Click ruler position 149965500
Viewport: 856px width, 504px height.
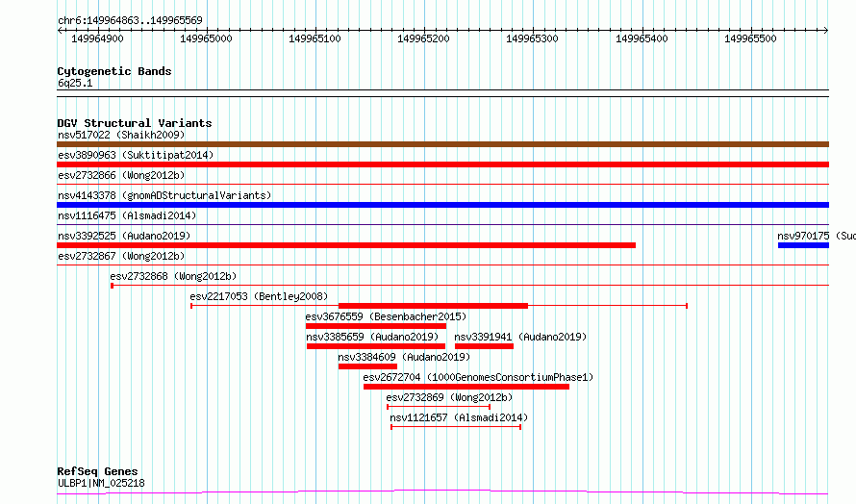[x=750, y=38]
